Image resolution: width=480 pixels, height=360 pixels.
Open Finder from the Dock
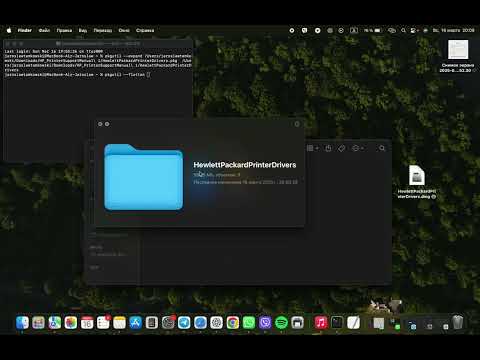coord(22,323)
